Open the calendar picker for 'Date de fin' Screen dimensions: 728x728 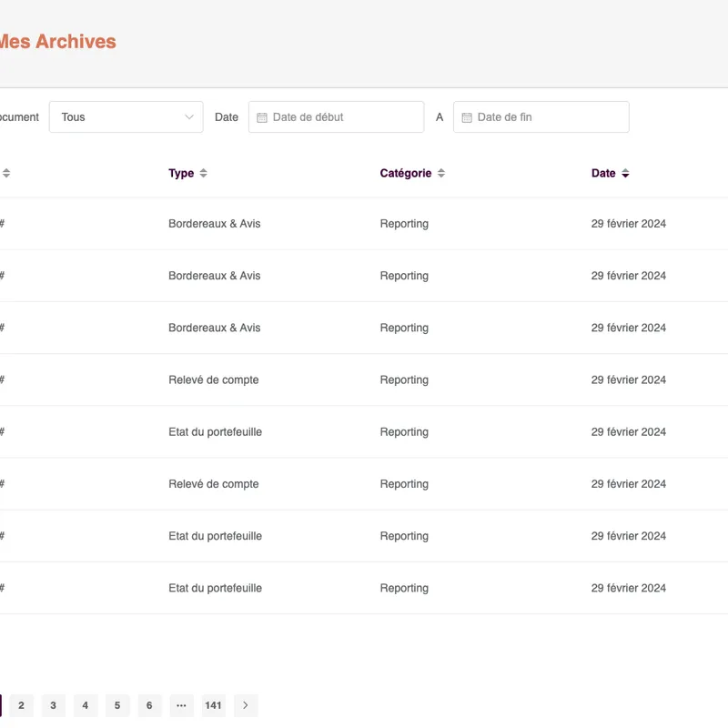tap(468, 116)
